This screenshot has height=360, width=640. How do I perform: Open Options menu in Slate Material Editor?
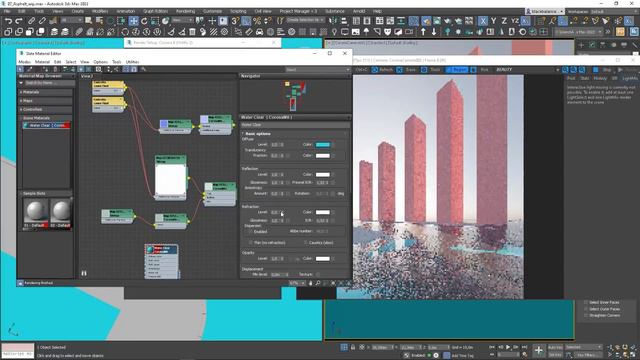coord(100,62)
